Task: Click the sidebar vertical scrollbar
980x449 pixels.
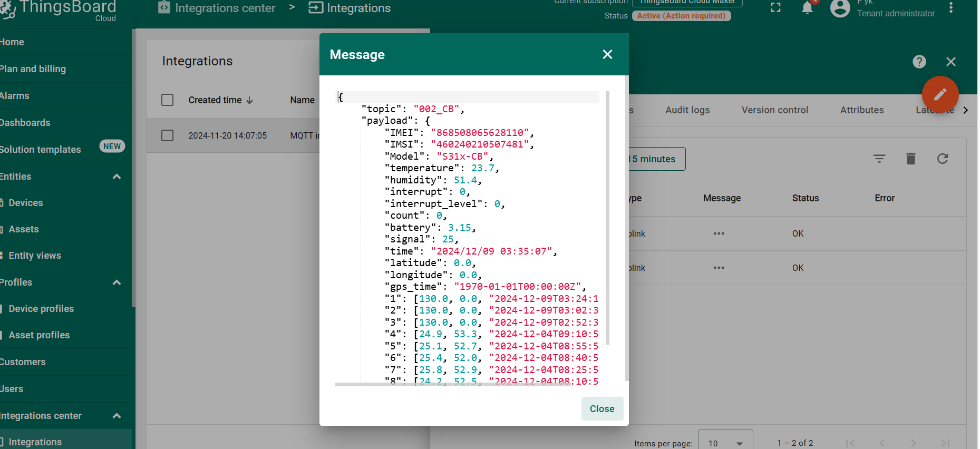Action: point(133,169)
